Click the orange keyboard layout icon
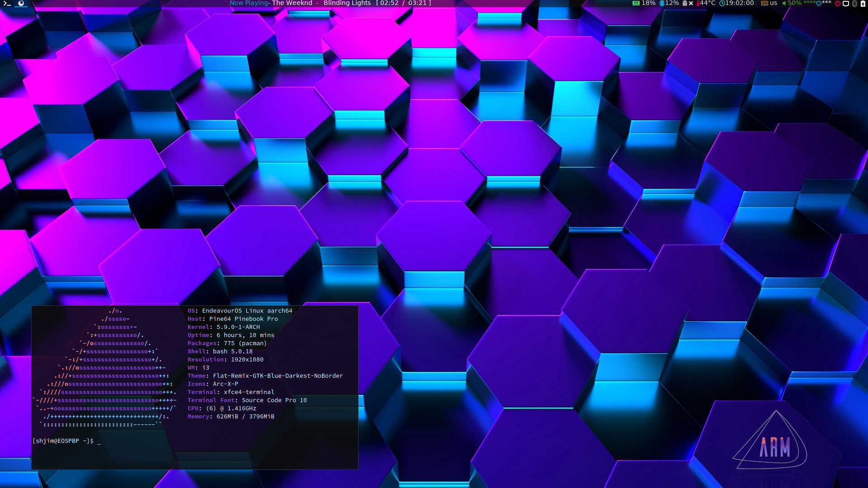 [x=764, y=3]
